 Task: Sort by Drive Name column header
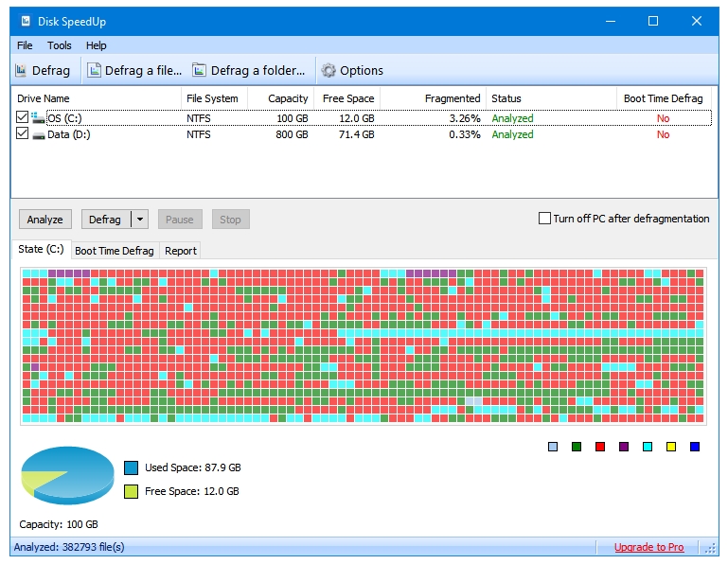tap(97, 98)
